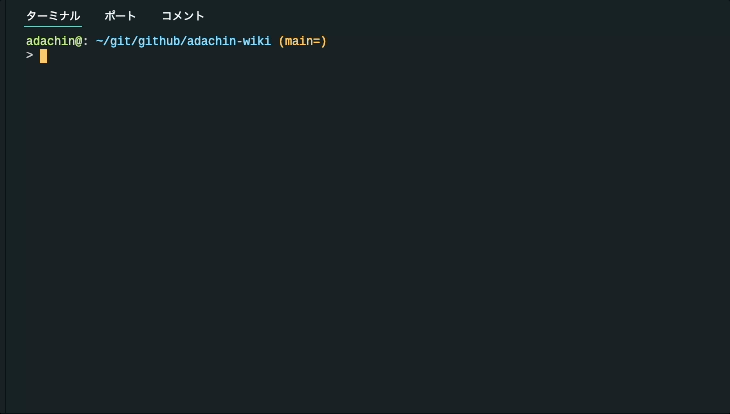The height and width of the screenshot is (414, 730).
Task: Click the ~/git/github/adachin-wiki path text
Action: coord(183,41)
